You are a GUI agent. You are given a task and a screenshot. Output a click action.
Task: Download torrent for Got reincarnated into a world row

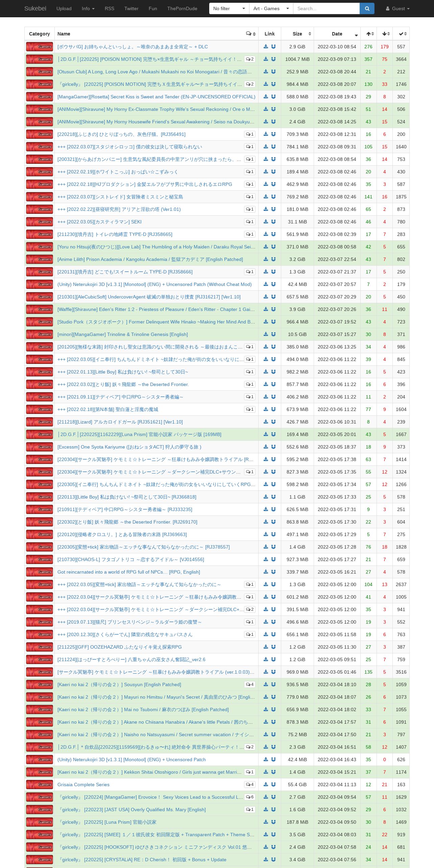click(x=266, y=572)
